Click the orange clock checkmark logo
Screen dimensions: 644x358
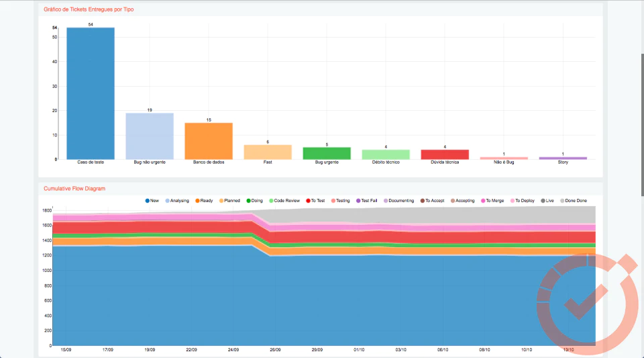click(x=587, y=304)
